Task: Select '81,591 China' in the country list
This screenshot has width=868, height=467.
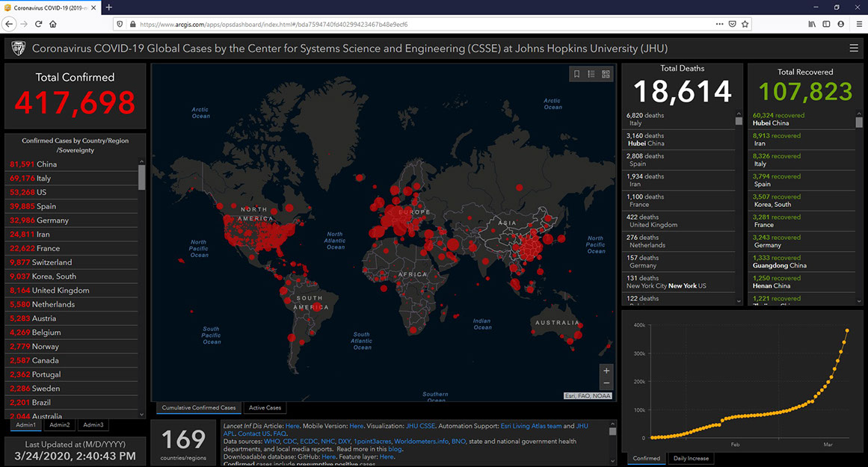Action: (x=72, y=164)
